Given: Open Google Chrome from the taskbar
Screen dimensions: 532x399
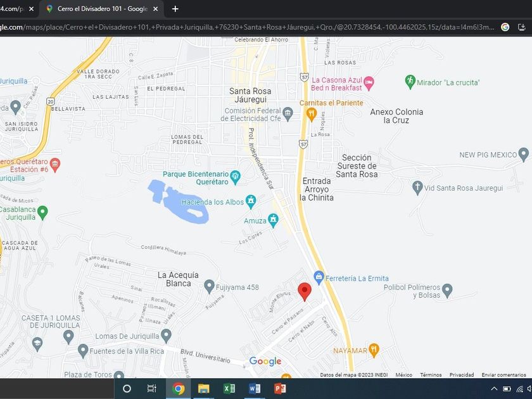Looking at the screenshot, I should [178, 388].
